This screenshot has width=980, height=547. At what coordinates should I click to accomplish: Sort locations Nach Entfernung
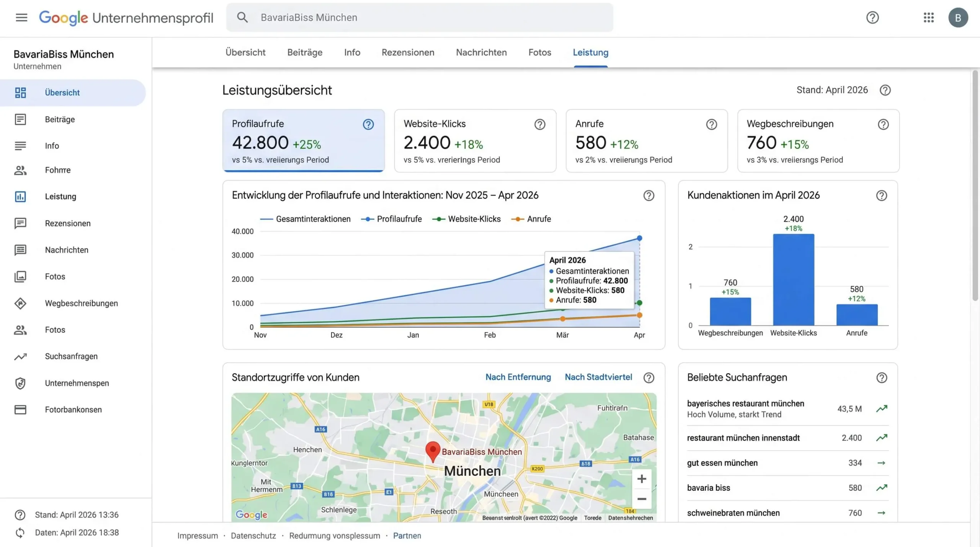pos(518,377)
